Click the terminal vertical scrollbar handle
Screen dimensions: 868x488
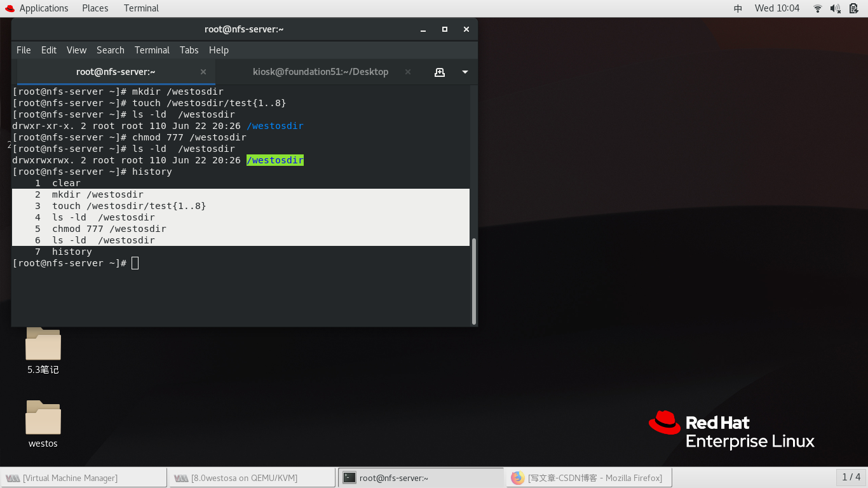click(473, 281)
